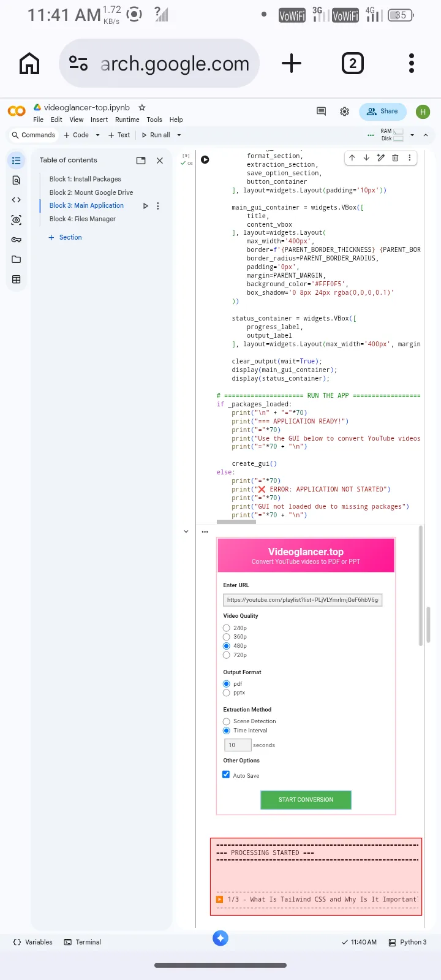This screenshot has width=441, height=980.
Task: Open tab switcher showing 2 tabs
Action: pos(352,63)
